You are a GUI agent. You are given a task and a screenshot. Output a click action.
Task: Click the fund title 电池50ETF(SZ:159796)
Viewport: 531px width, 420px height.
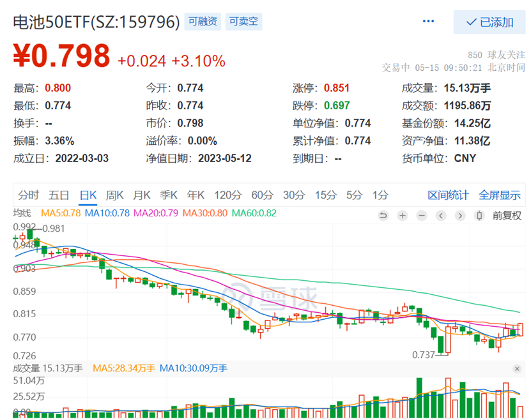[96, 22]
